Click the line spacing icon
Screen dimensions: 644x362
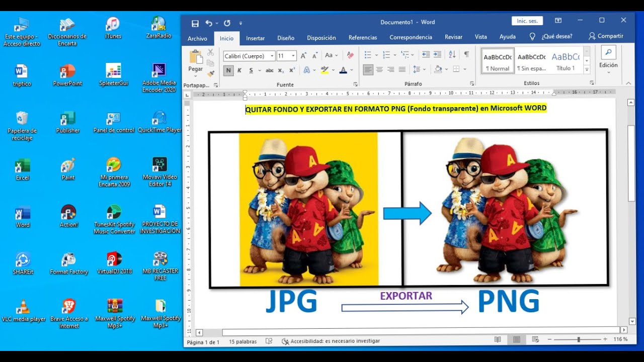click(417, 69)
